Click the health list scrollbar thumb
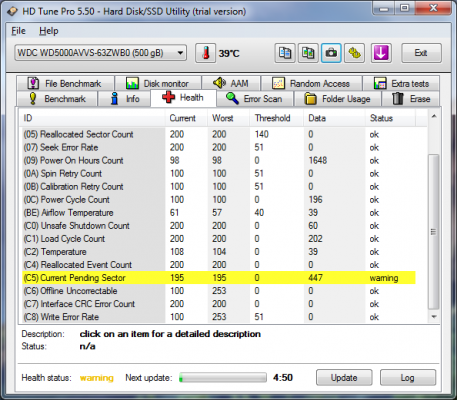The width and height of the screenshot is (457, 400). click(433, 232)
